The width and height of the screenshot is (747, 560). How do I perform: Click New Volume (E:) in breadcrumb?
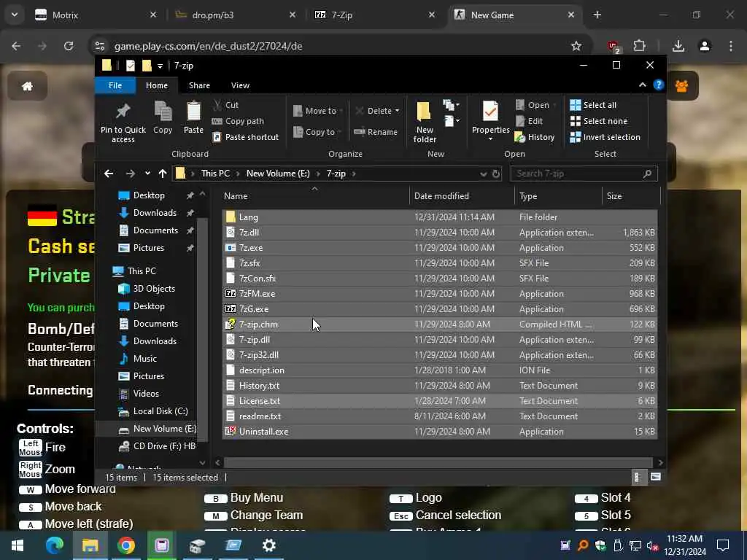tap(278, 174)
